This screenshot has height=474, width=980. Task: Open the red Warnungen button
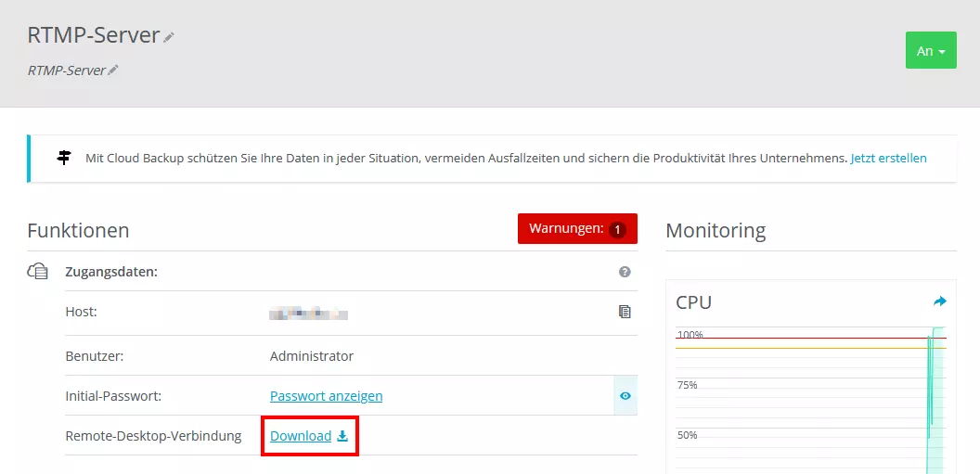coord(577,228)
